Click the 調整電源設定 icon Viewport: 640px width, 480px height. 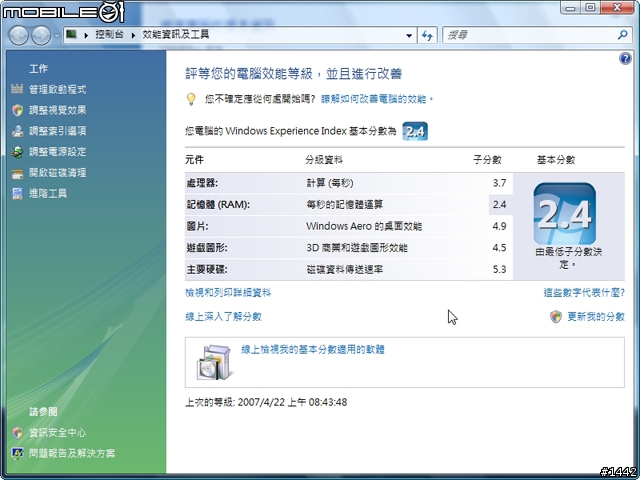(17, 152)
